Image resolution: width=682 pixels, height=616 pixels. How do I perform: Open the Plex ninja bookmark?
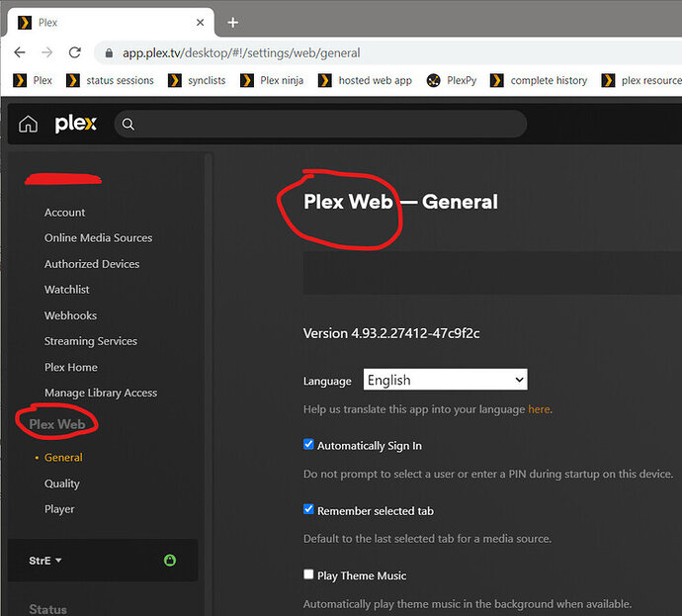tap(272, 80)
